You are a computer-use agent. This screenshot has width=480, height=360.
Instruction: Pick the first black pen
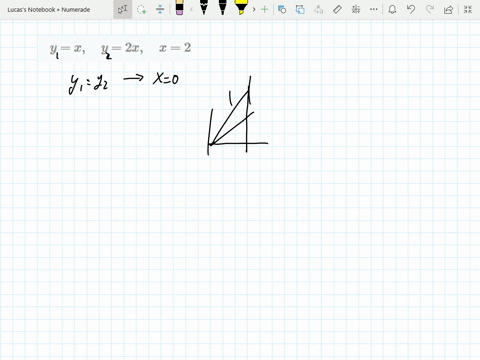pyautogui.click(x=204, y=8)
